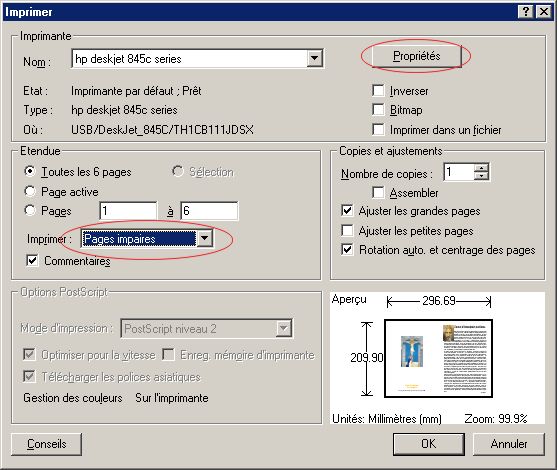Open the Conseils tips button

click(47, 444)
